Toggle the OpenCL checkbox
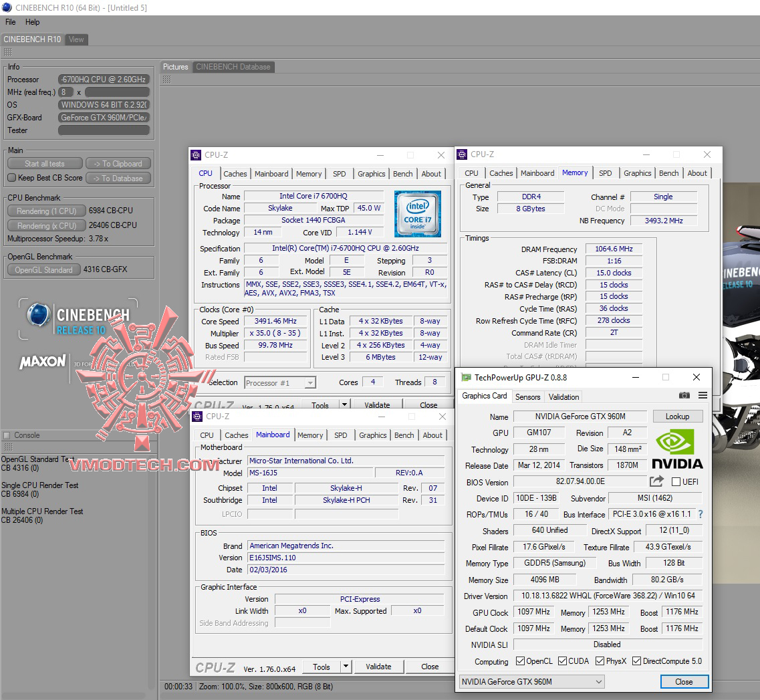Image resolution: width=760 pixels, height=700 pixels. pos(520,661)
